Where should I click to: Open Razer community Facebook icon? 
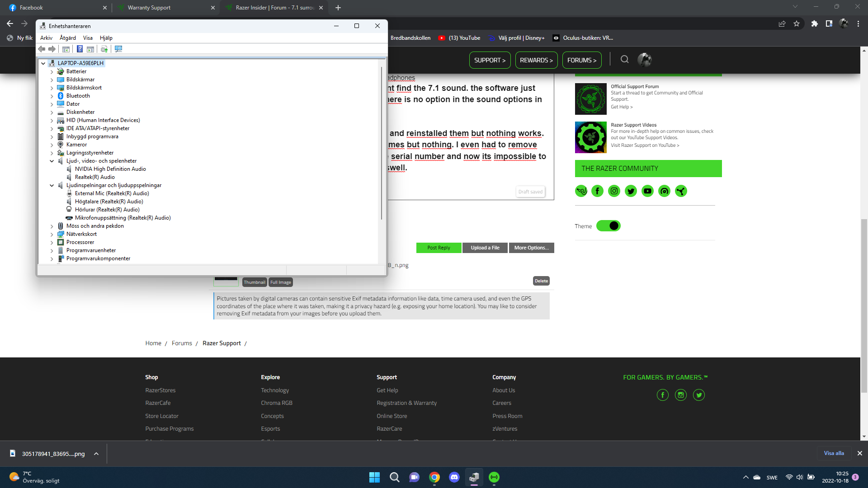point(597,191)
